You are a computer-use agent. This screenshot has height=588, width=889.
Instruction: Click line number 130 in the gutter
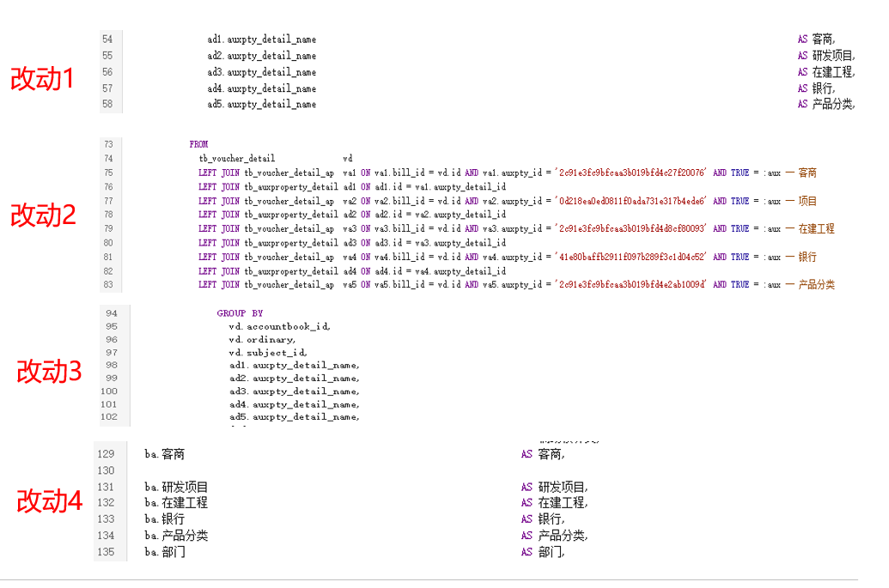coord(106,470)
